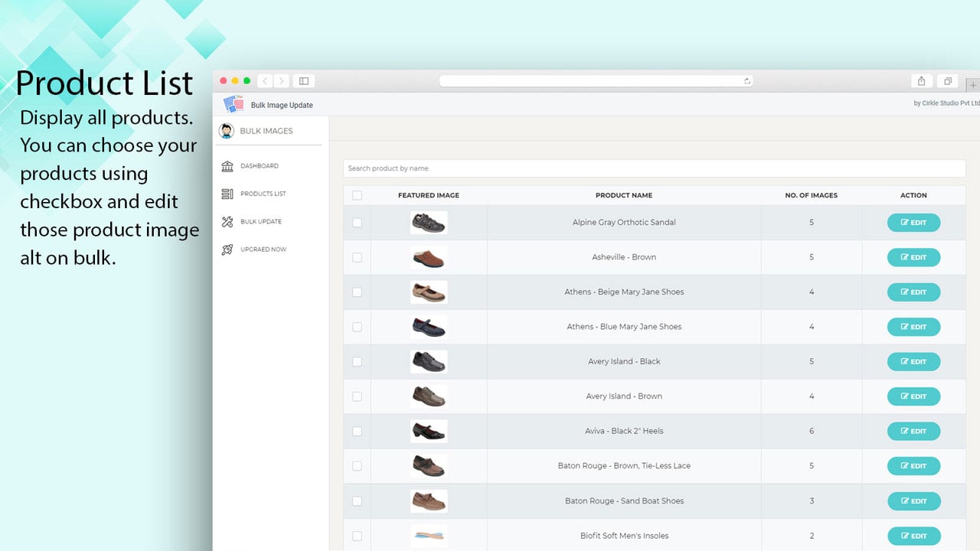Click the FEATURED IMAGE column header
Screen dimensions: 980x551
pos(429,195)
